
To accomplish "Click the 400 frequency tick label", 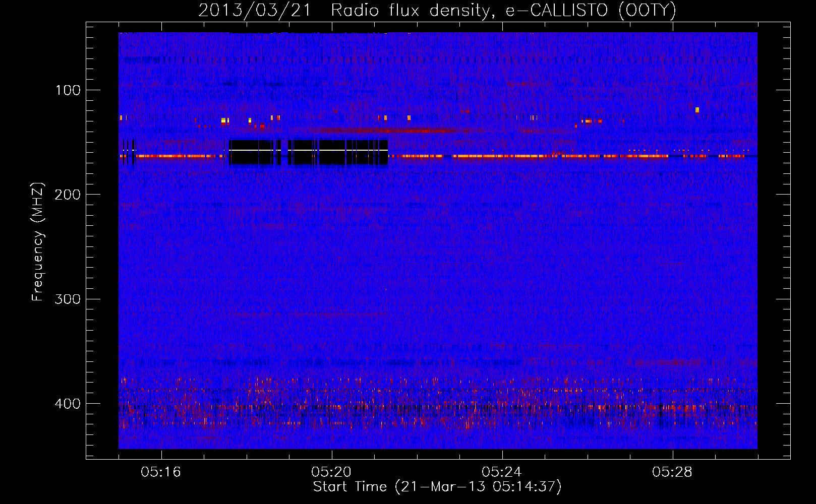I will click(x=68, y=404).
